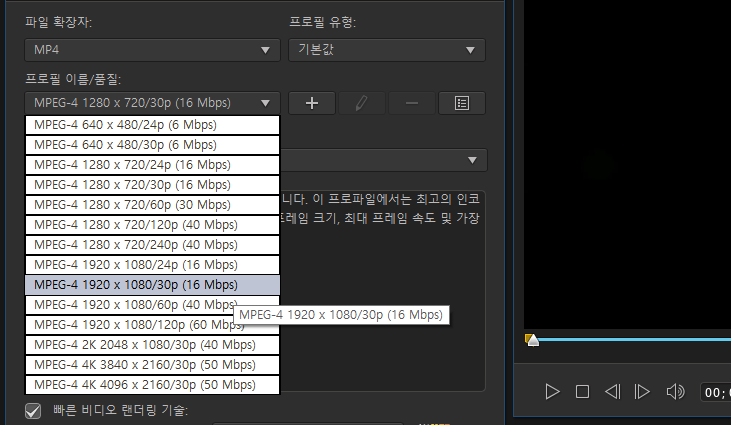Click the preview timecode field
This screenshot has width=731, height=425.
715,392
